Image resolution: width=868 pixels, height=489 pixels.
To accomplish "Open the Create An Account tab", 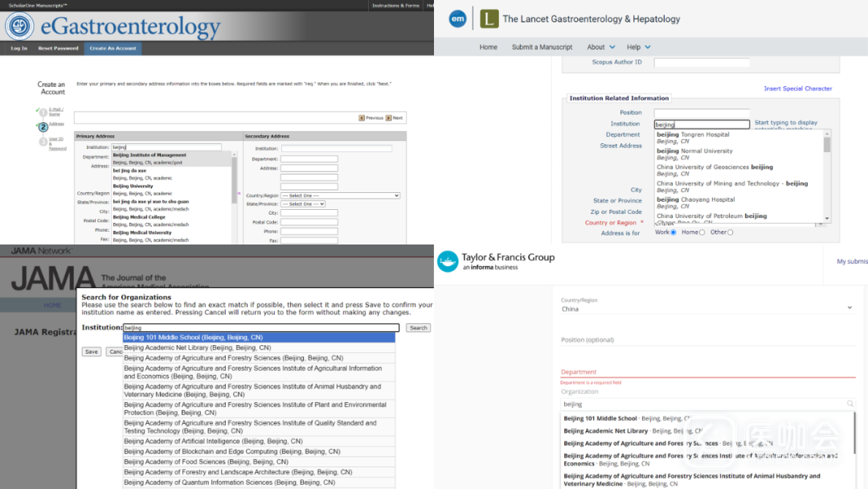I will (x=113, y=48).
